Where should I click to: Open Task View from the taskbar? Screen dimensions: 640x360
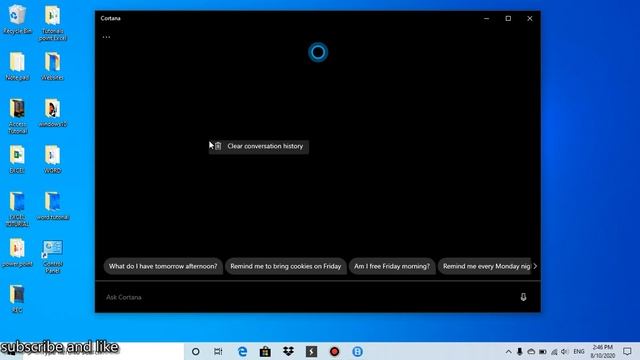[218, 351]
